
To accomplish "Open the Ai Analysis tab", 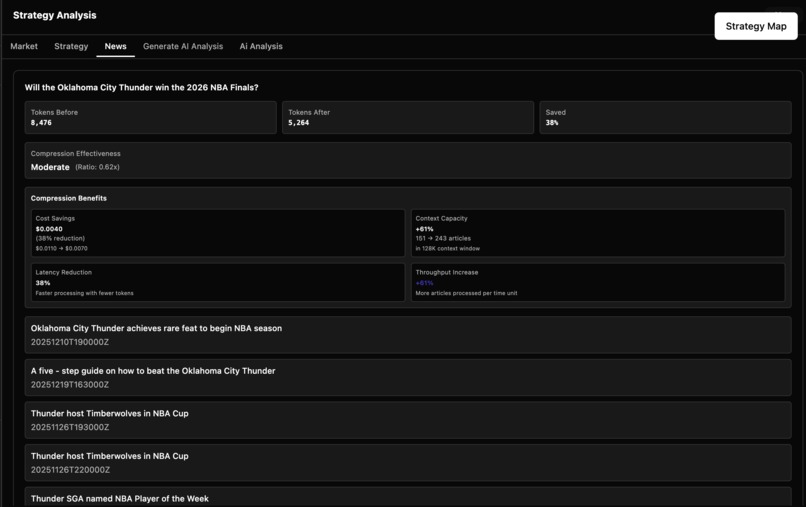I will point(261,46).
